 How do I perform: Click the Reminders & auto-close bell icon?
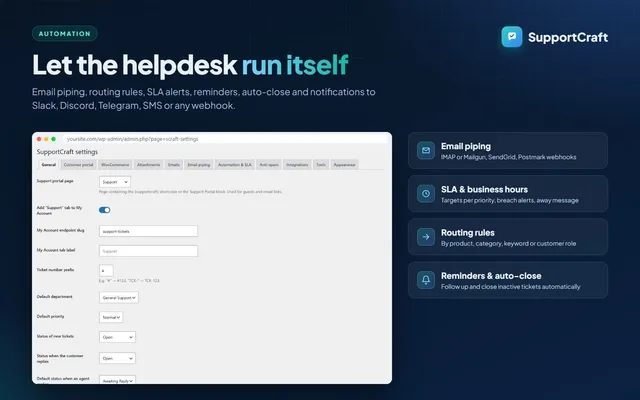point(426,280)
